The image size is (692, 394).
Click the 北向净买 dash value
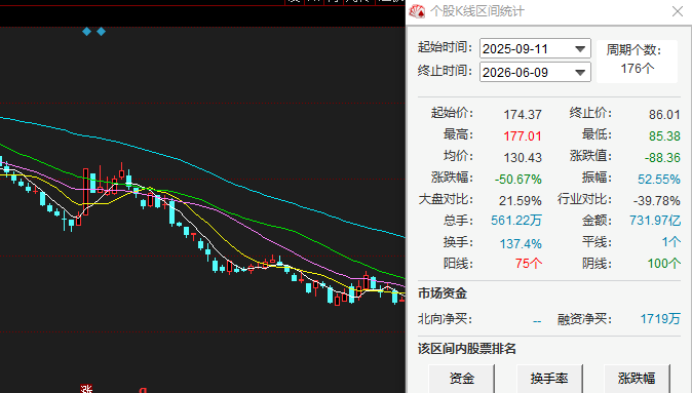[x=537, y=321]
